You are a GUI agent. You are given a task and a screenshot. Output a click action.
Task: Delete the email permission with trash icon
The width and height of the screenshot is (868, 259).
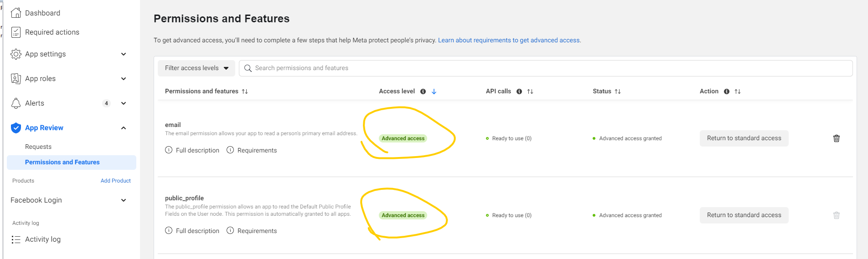(837, 138)
